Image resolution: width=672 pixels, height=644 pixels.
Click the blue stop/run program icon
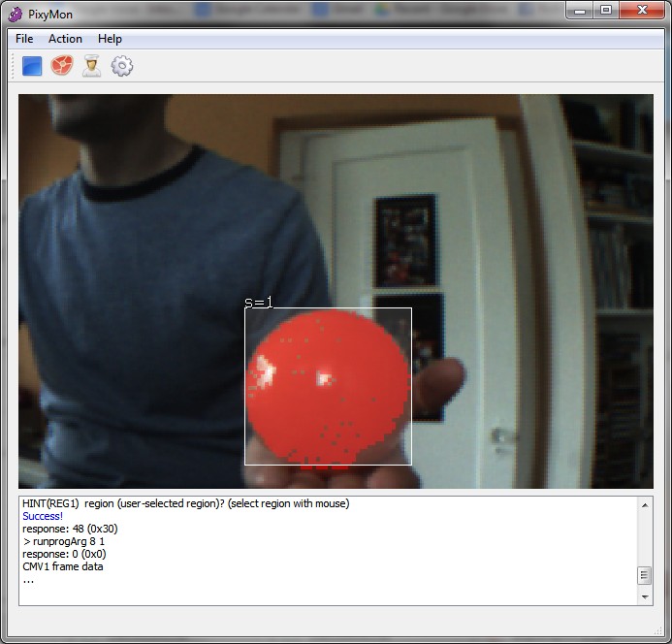point(32,66)
